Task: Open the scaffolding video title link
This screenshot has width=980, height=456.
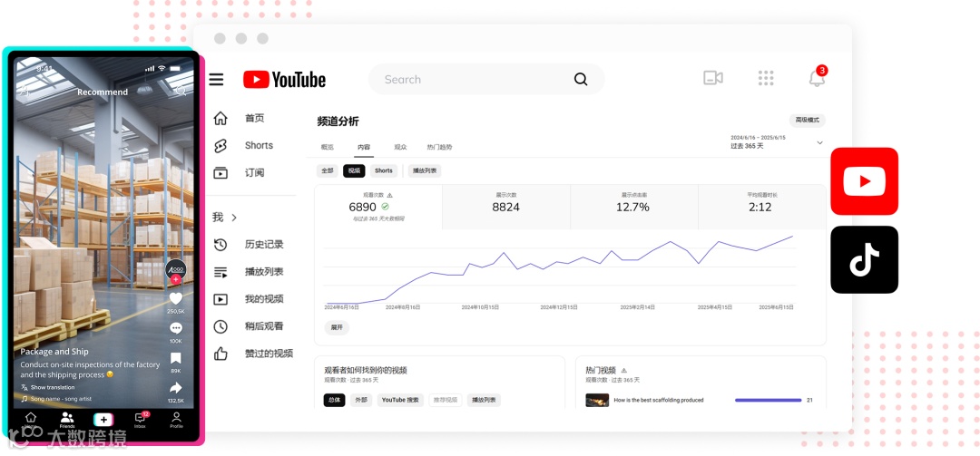Action: (x=658, y=400)
